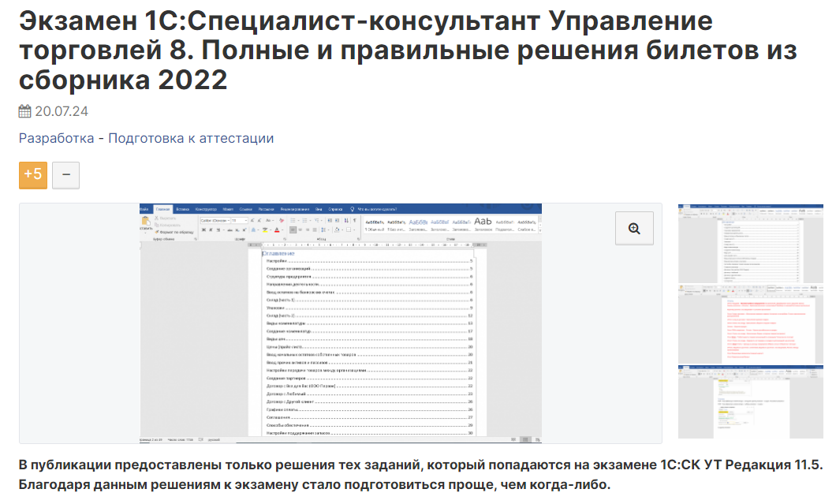
Task: Open the third thumbnail at the bottom
Action: pyautogui.click(x=750, y=401)
